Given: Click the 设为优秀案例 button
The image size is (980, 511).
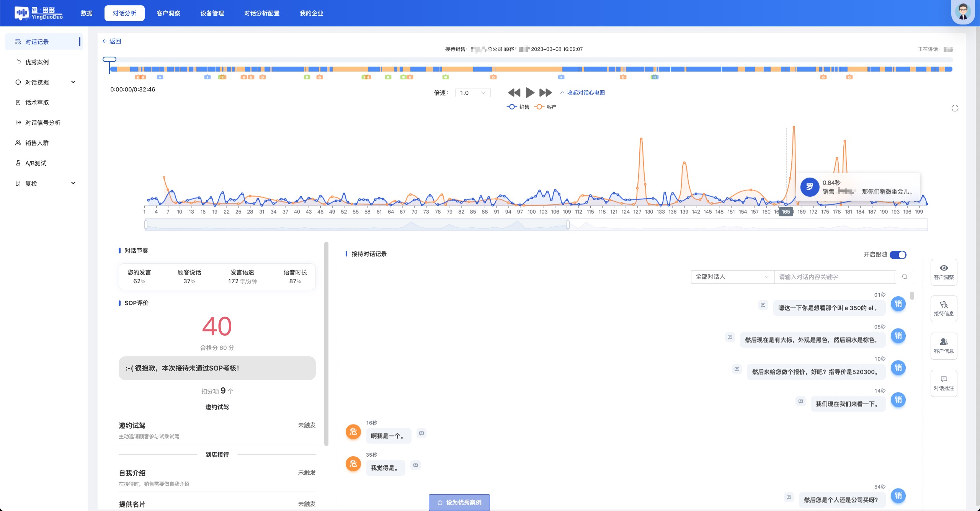Looking at the screenshot, I should (459, 502).
